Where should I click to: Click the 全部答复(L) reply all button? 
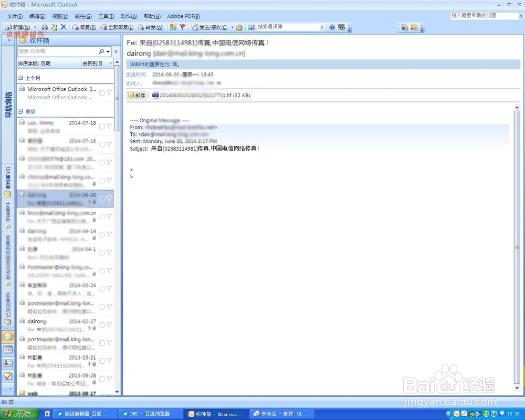(x=117, y=27)
